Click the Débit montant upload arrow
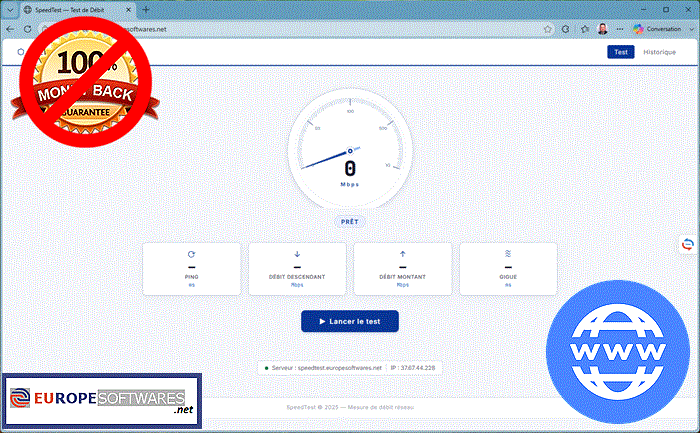The image size is (700, 433). pyautogui.click(x=402, y=254)
